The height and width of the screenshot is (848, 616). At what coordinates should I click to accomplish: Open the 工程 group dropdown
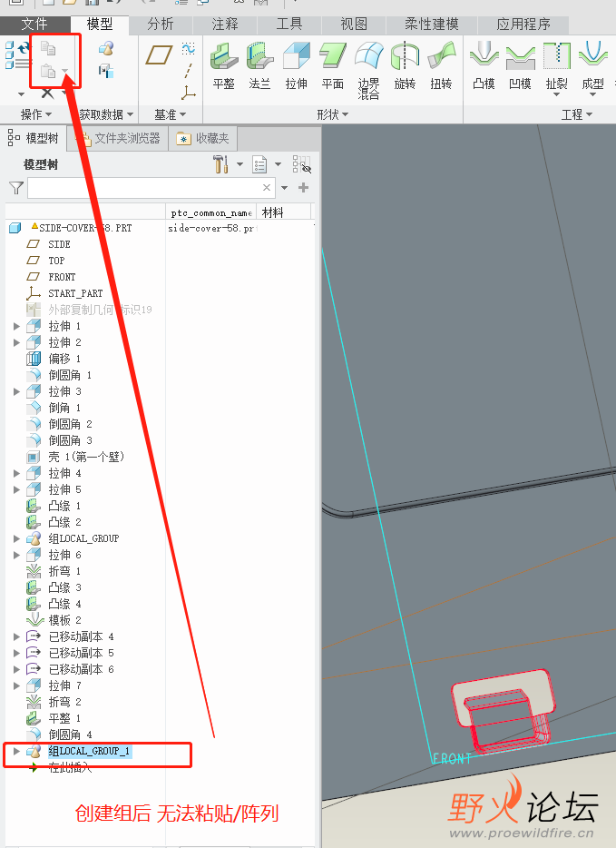[577, 114]
